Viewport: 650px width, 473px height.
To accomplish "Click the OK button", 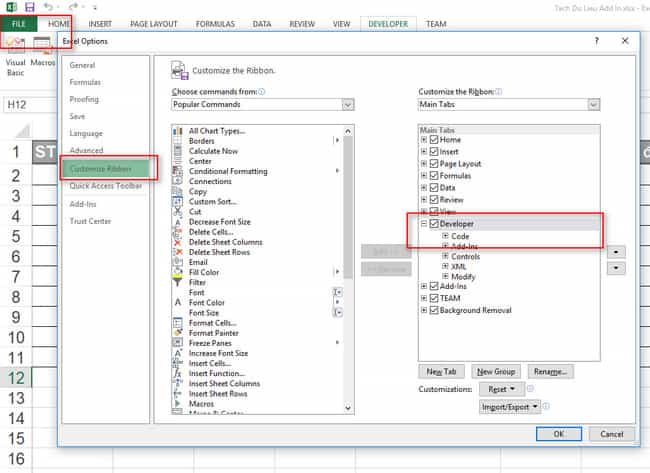I will pyautogui.click(x=559, y=434).
